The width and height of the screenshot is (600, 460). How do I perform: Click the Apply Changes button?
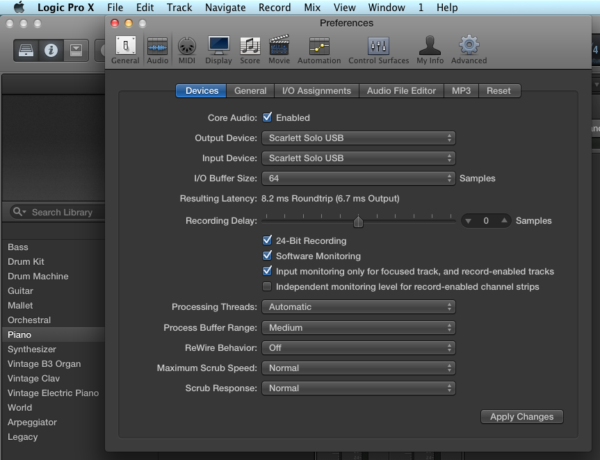tap(521, 416)
